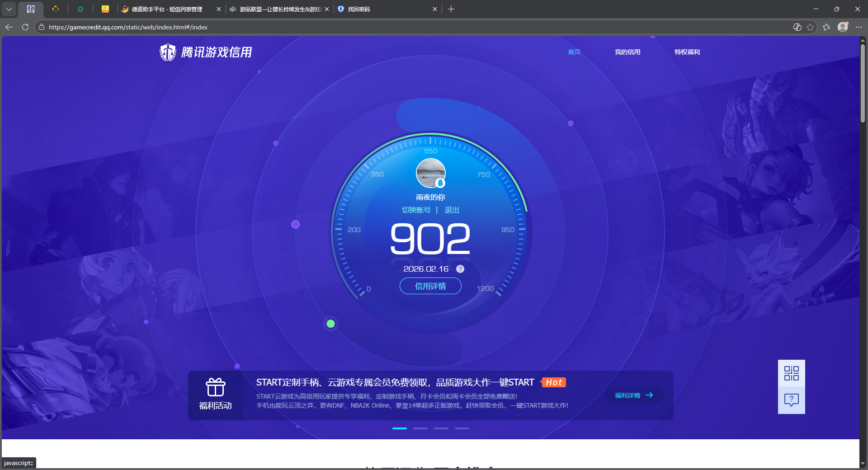The width and height of the screenshot is (868, 470).
Task: Open the QR code panel on the right
Action: [x=791, y=373]
